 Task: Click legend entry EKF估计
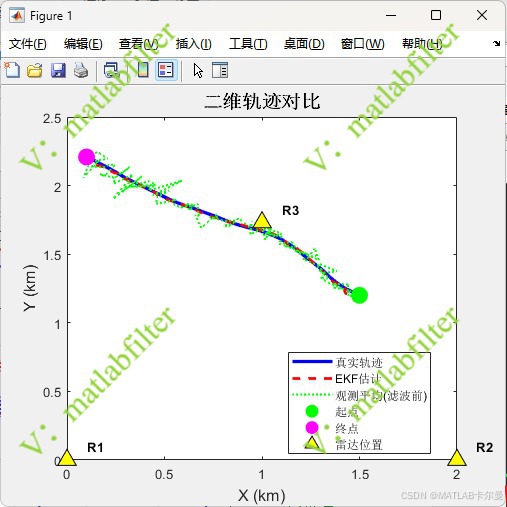tap(358, 379)
